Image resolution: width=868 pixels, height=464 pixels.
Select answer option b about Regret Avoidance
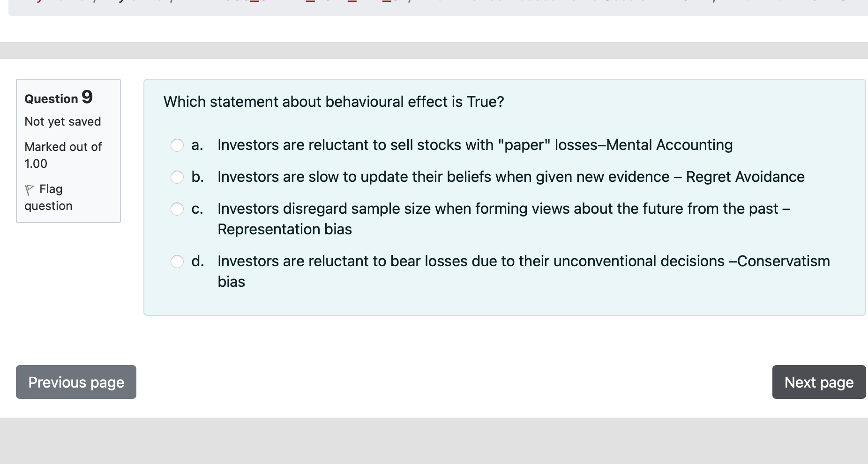pos(177,177)
